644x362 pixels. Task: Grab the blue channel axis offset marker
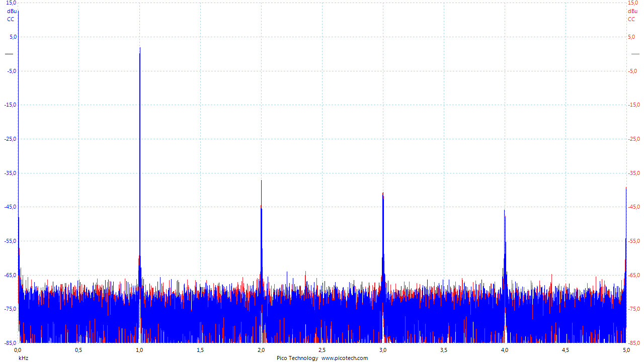click(x=9, y=54)
